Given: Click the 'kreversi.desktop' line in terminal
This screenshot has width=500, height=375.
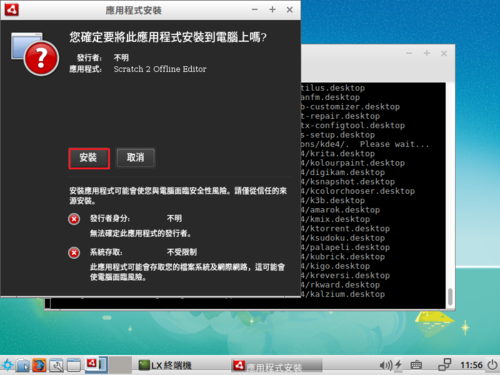Looking at the screenshot, I should [346, 275].
